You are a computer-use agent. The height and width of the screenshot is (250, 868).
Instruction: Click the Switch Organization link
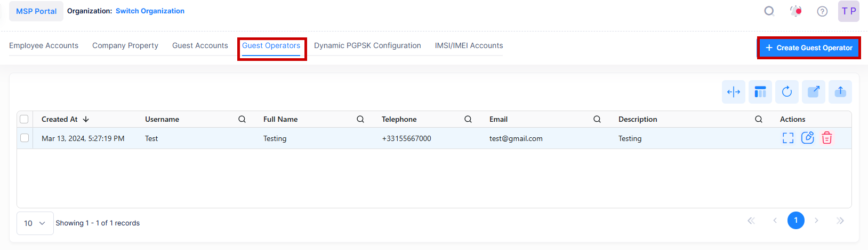click(x=150, y=11)
